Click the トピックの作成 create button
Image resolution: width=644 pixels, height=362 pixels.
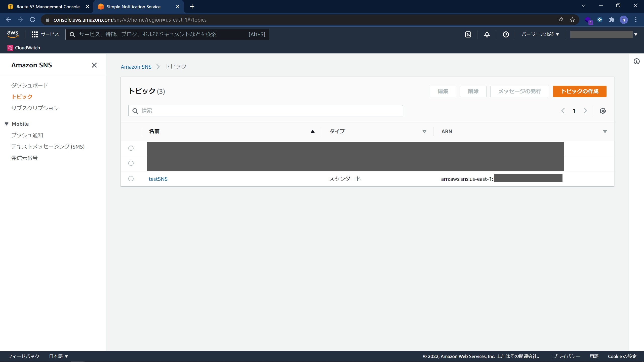coord(580,91)
